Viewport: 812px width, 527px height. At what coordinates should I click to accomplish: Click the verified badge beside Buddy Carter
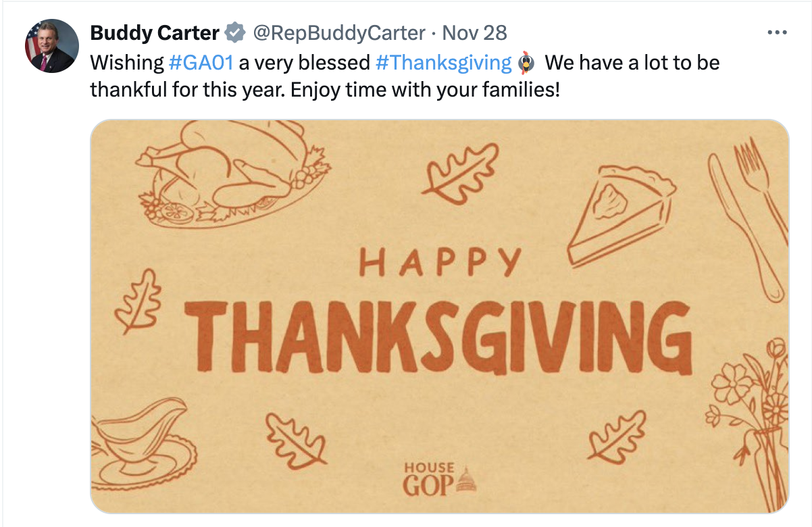coord(234,32)
